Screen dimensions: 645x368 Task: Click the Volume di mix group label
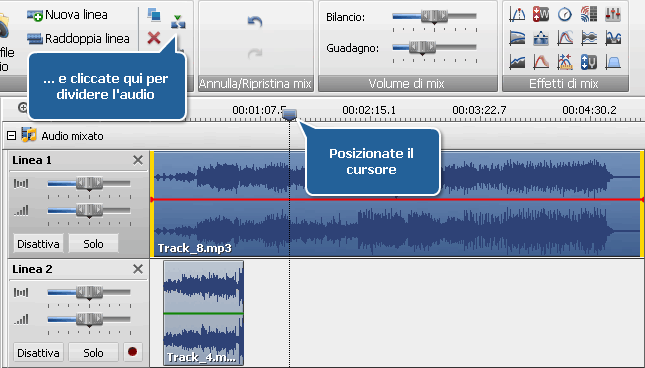[406, 84]
